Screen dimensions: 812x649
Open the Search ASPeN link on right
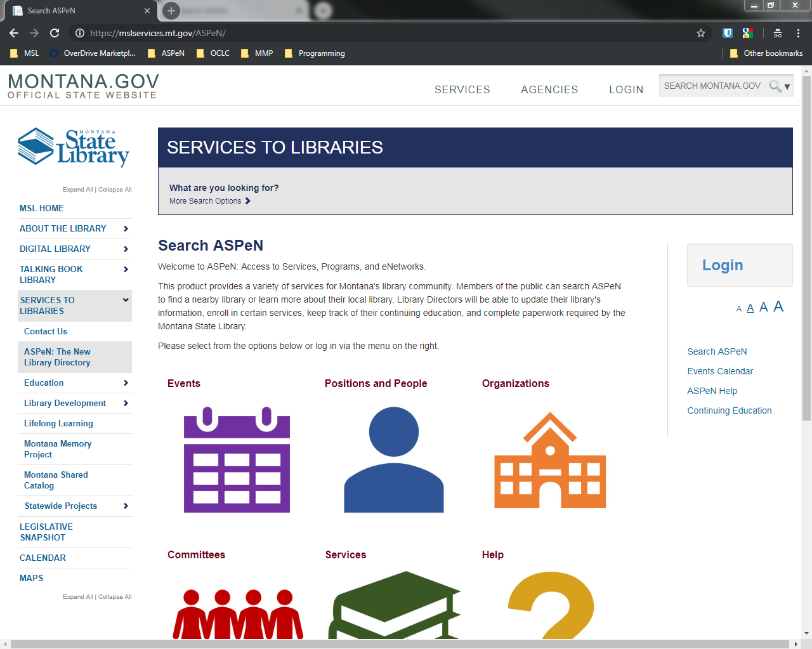(717, 351)
